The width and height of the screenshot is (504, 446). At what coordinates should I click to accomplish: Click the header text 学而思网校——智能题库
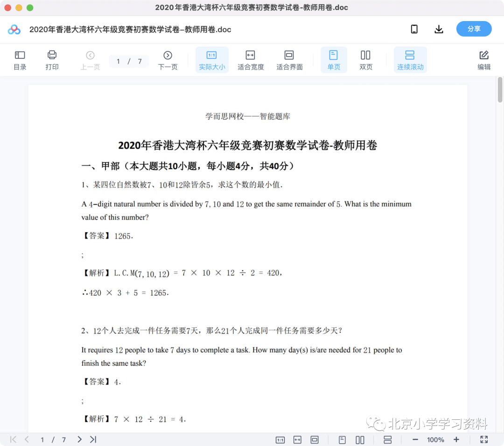tap(247, 116)
